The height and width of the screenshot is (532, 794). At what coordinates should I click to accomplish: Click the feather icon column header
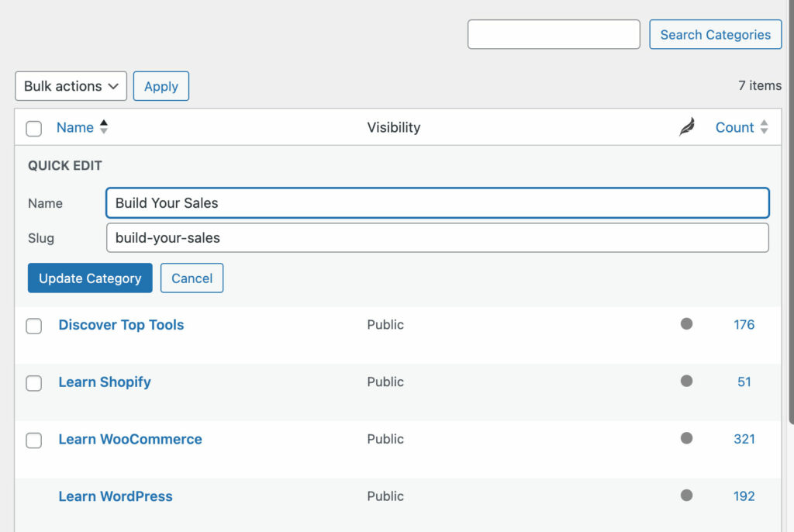click(687, 127)
